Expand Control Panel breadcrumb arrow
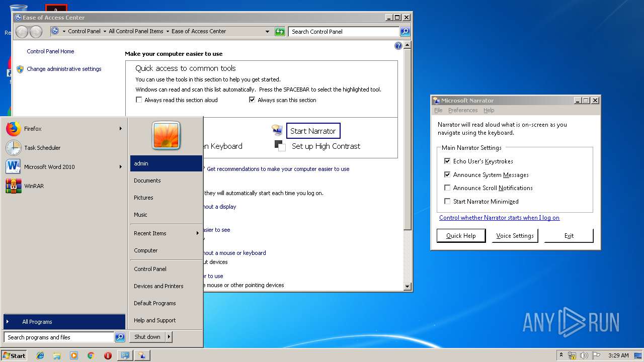Image resolution: width=644 pixels, height=362 pixels. [x=105, y=32]
